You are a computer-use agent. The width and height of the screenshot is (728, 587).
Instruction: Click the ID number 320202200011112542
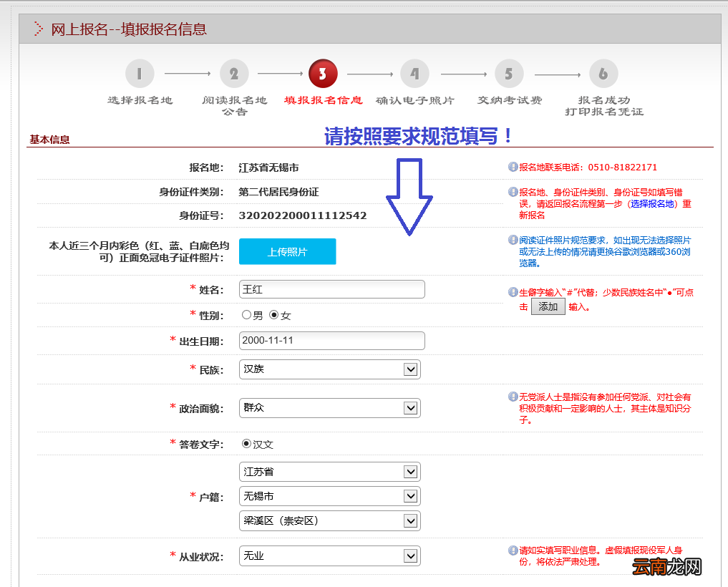302,215
